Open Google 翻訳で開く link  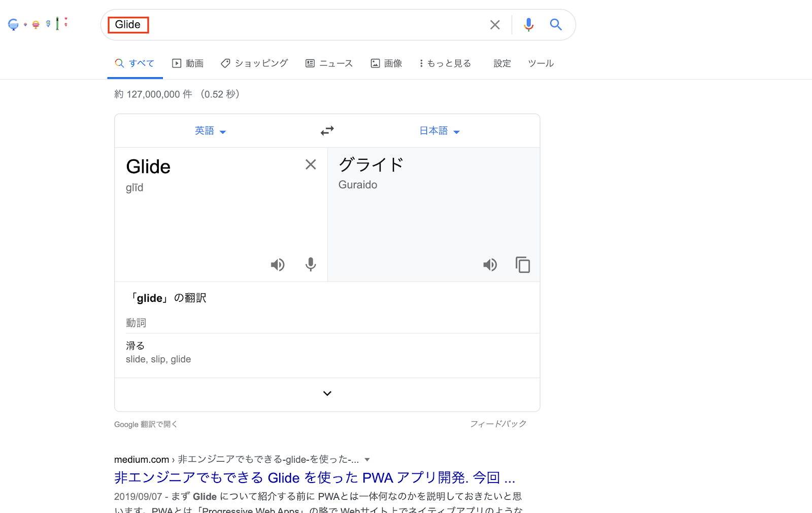click(x=146, y=424)
